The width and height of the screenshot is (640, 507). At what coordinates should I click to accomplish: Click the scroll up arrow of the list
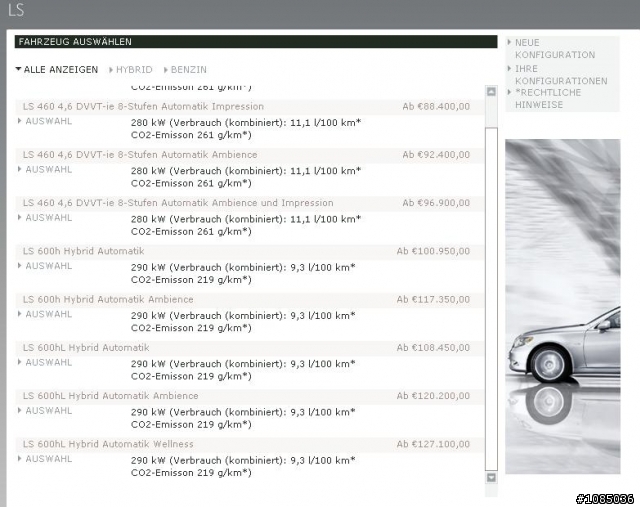pyautogui.click(x=491, y=92)
